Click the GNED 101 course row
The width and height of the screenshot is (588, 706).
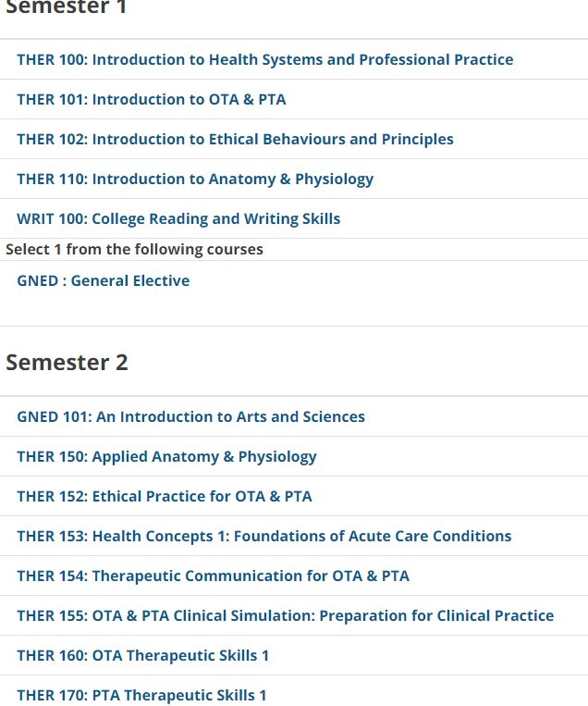pos(294,416)
